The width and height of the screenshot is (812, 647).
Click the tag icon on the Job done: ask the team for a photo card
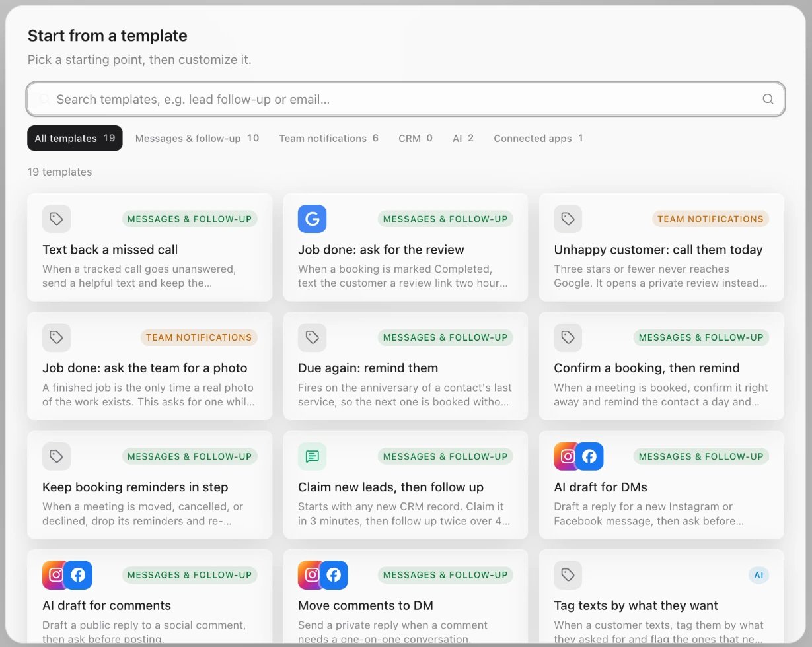coord(57,337)
